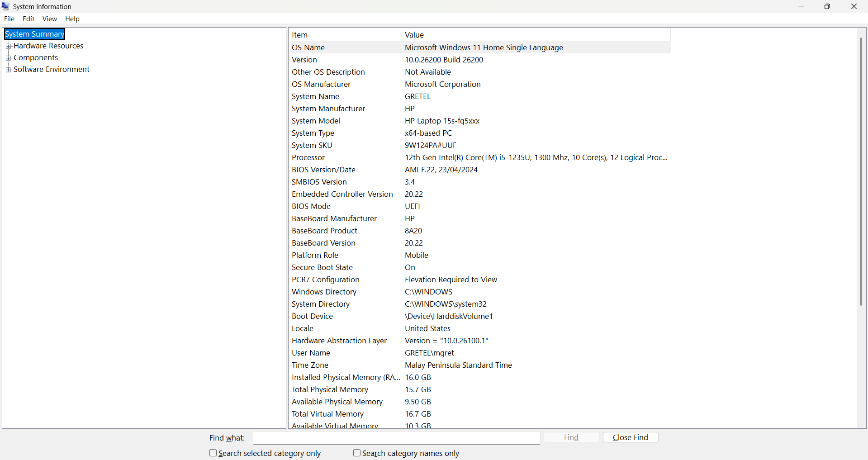This screenshot has width=868, height=460.
Task: Select the Boot Device row
Action: tap(479, 316)
